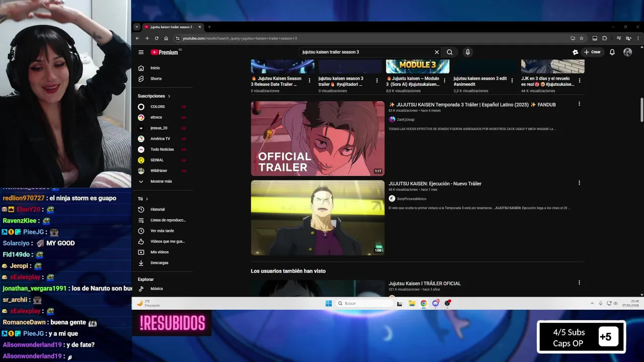The height and width of the screenshot is (362, 644).
Task: Open options menu for the Ejecución video
Action: point(579,183)
